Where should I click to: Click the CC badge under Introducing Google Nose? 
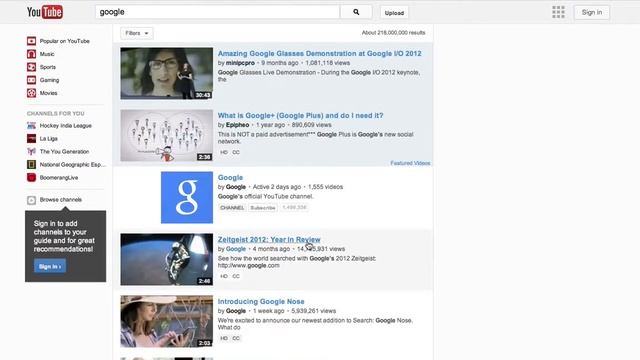click(x=236, y=338)
